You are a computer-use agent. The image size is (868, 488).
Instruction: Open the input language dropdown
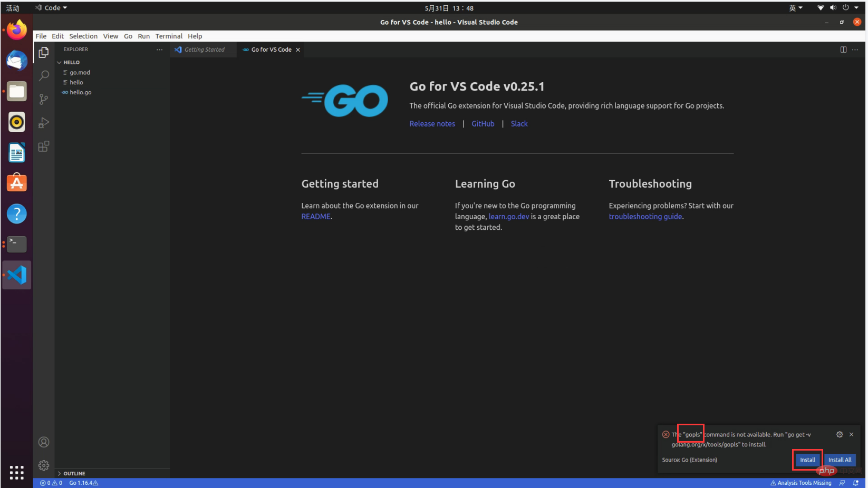(x=796, y=8)
